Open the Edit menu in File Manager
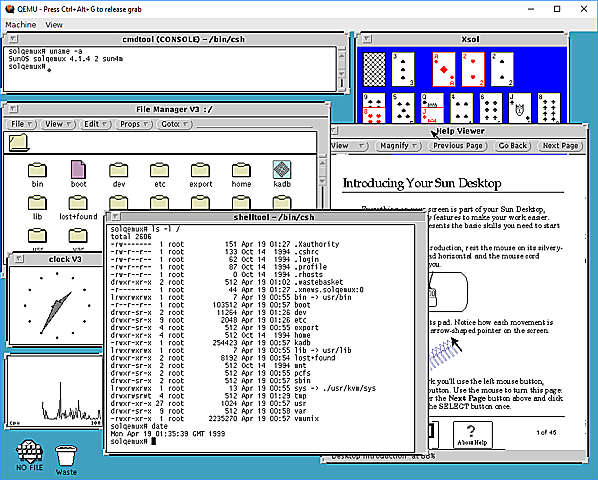 point(95,124)
